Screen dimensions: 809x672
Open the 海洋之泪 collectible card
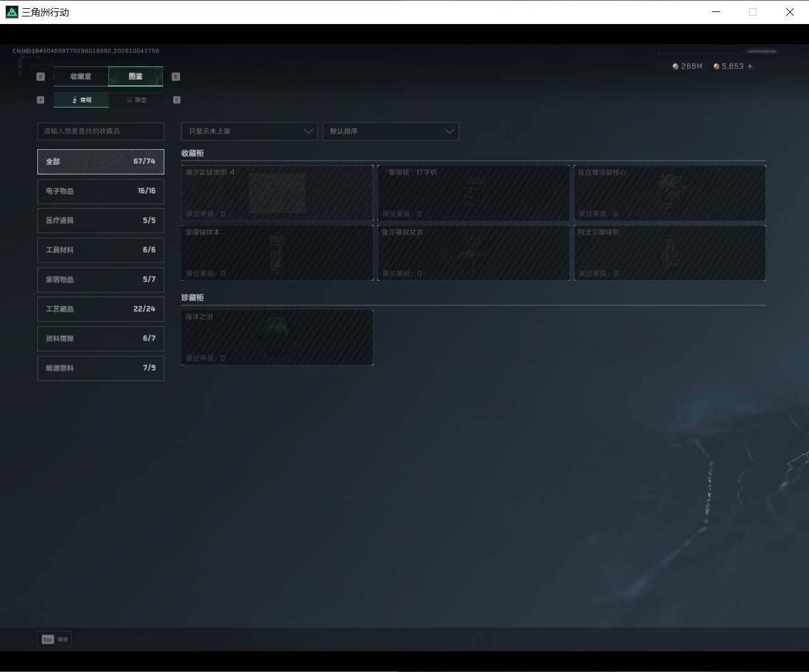277,337
